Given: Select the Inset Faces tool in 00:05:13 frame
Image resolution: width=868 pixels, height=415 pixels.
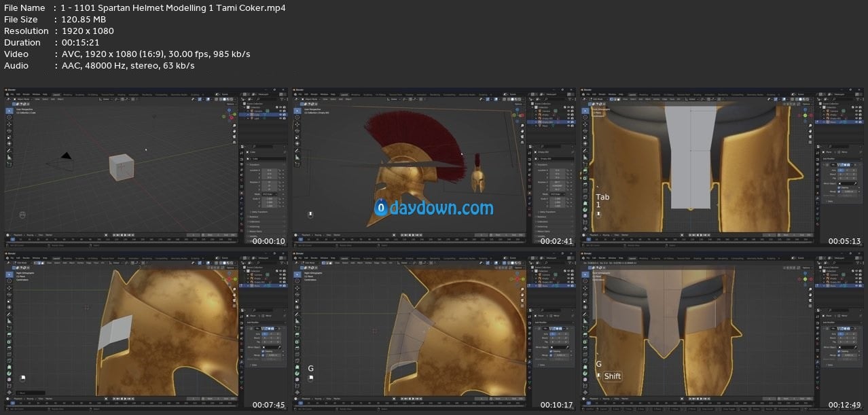Looking at the screenshot, I should coord(585,178).
